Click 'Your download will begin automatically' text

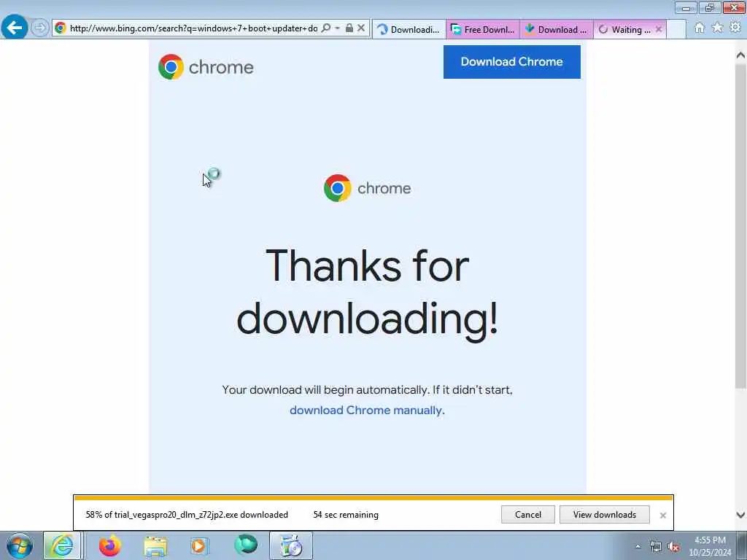pyautogui.click(x=327, y=390)
